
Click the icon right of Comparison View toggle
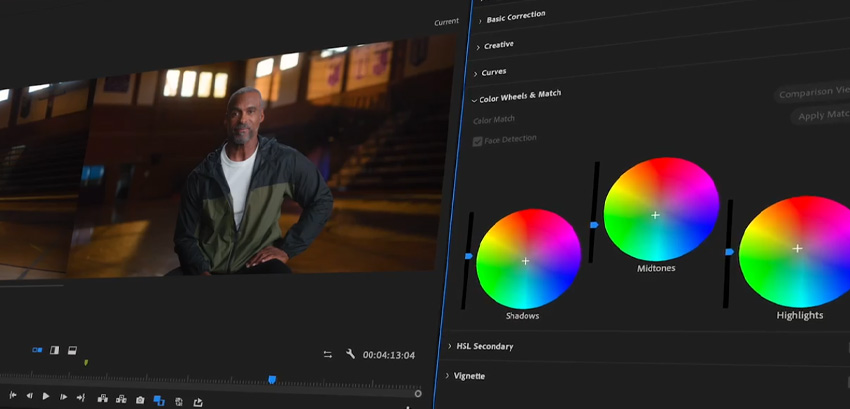click(x=179, y=402)
